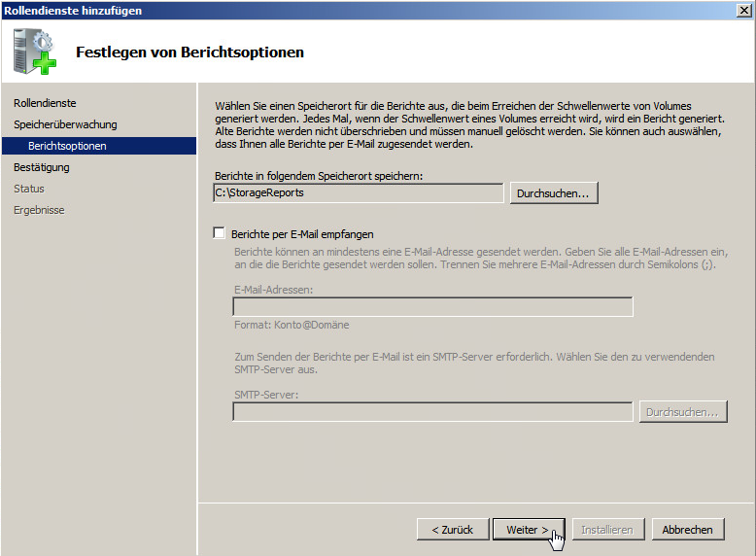Click the Ergebnisse step in sidebar
Image resolution: width=756 pixels, height=556 pixels.
[39, 210]
